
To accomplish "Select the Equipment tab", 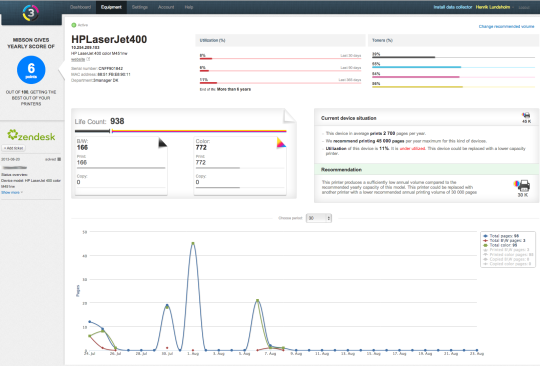I will (111, 7).
